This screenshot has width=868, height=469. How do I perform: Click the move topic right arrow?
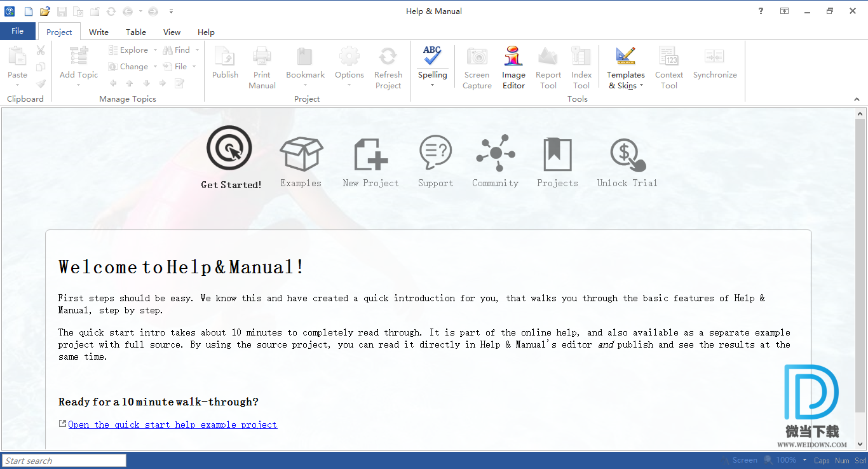pos(163,83)
